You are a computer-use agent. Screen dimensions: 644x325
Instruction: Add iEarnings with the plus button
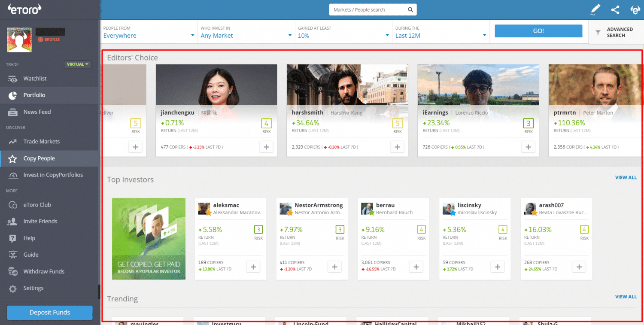point(528,147)
